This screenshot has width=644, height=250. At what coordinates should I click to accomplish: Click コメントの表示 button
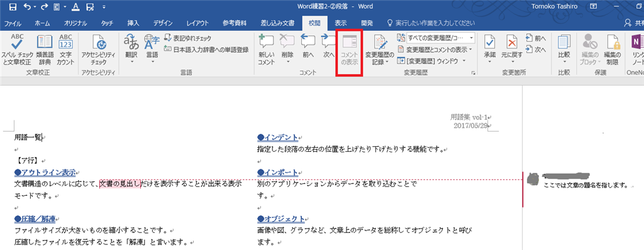click(350, 50)
